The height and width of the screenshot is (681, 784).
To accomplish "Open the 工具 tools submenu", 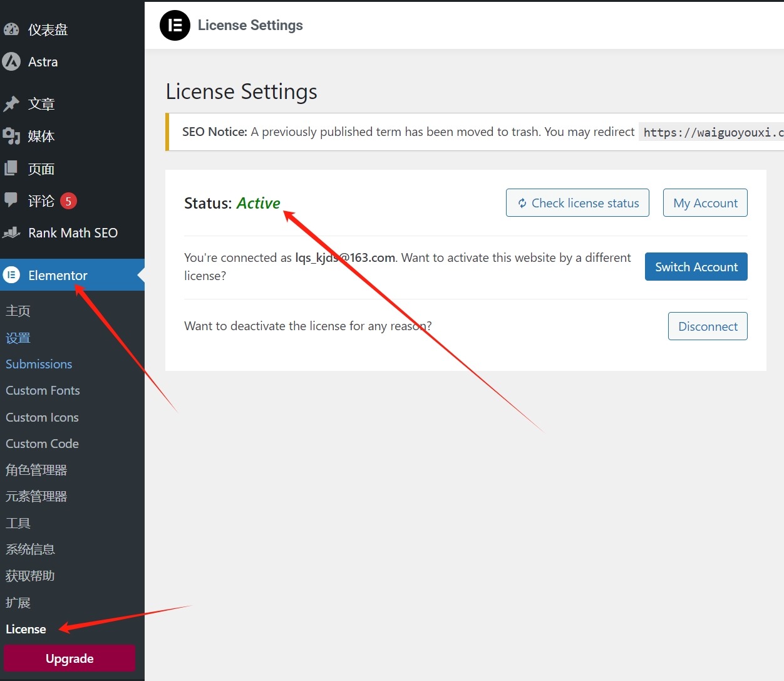I will tap(18, 523).
